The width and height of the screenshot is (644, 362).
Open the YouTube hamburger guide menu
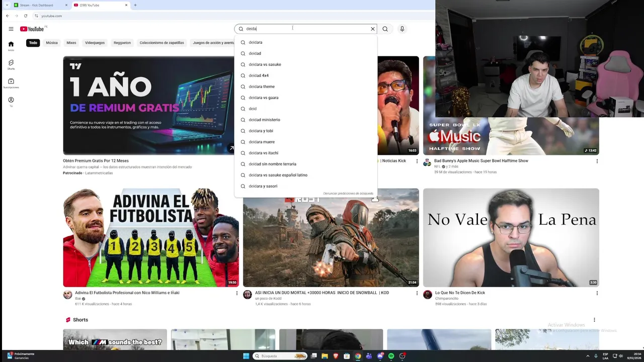pyautogui.click(x=11, y=29)
